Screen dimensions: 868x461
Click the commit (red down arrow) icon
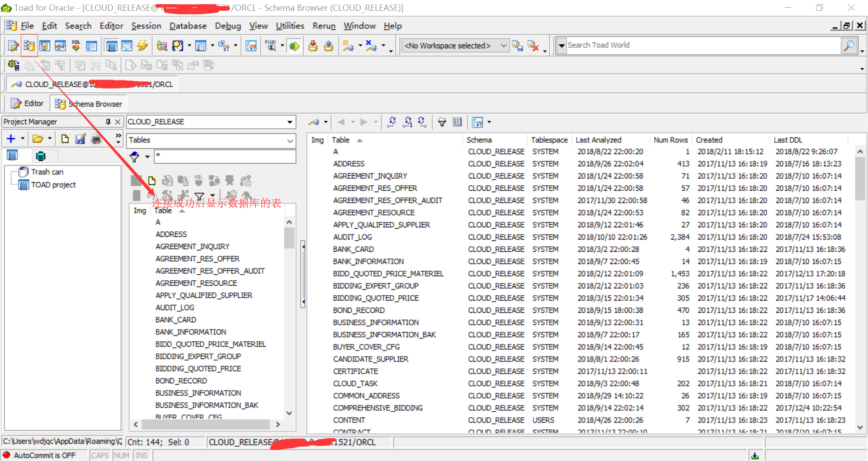[313, 46]
